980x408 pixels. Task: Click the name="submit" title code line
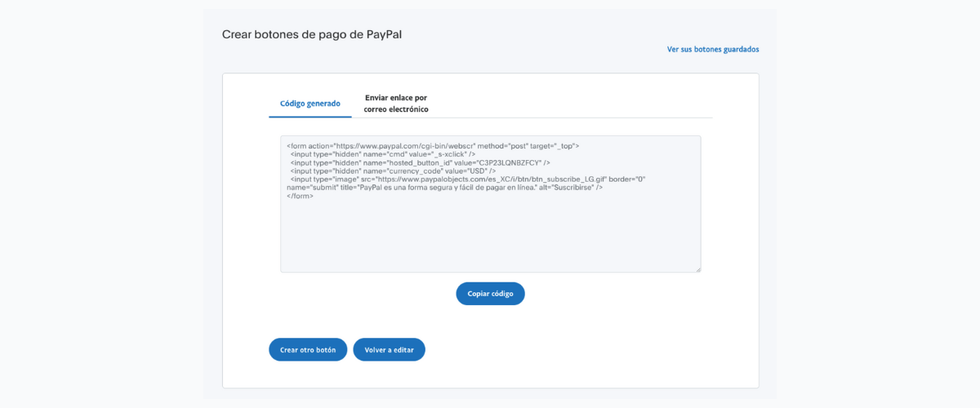click(444, 188)
